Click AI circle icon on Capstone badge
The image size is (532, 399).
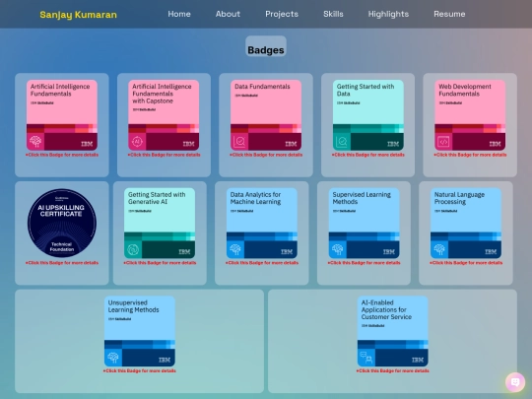click(137, 142)
